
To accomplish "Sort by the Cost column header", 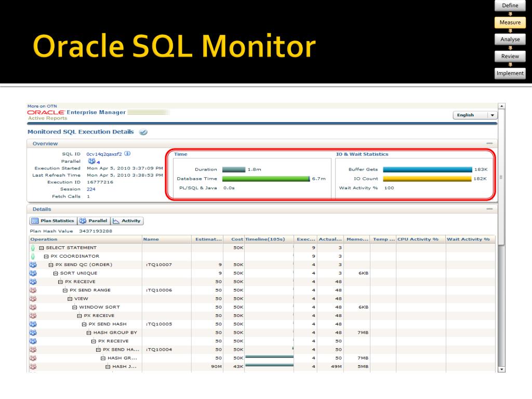I will coord(234,239).
